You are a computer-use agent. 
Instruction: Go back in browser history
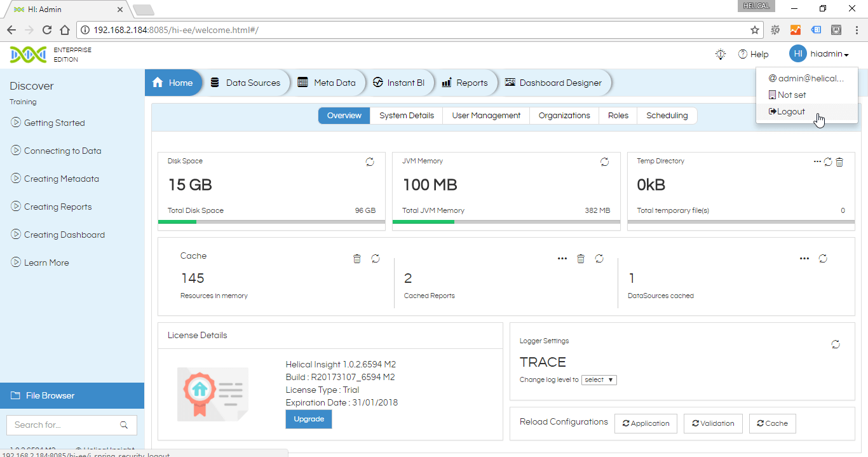click(11, 30)
